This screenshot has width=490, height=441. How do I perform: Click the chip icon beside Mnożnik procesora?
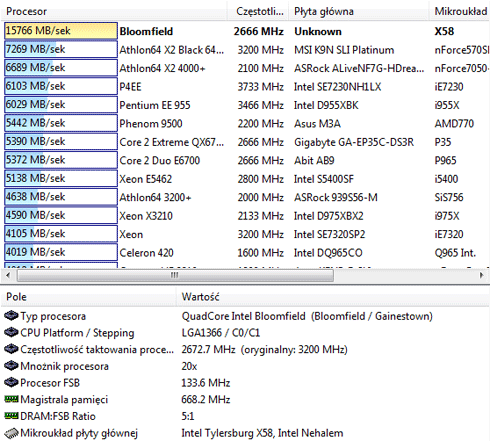[11, 366]
